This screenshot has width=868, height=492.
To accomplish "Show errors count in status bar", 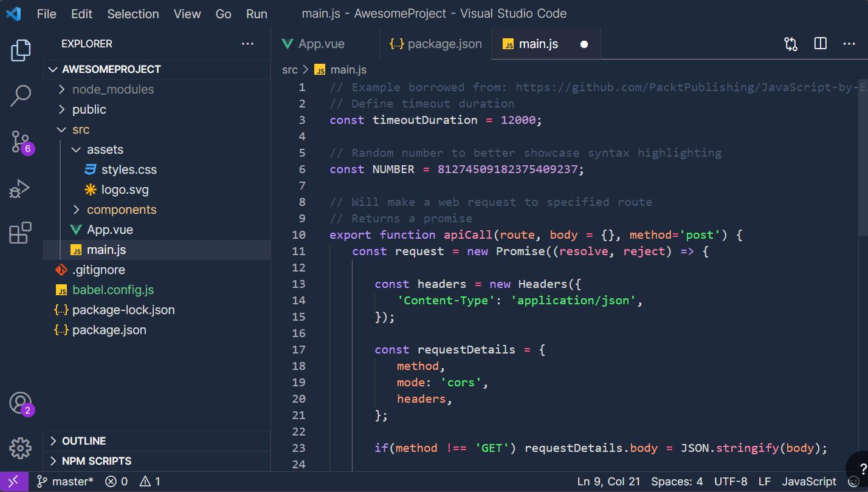I will (117, 482).
